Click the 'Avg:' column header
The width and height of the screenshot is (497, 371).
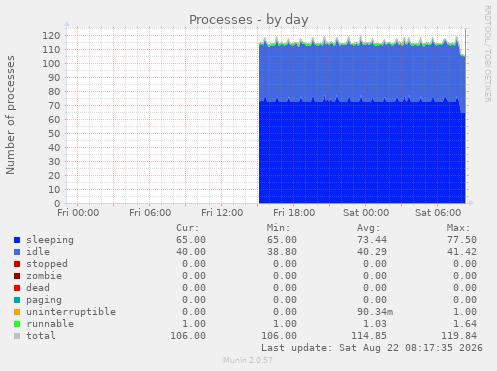(368, 228)
